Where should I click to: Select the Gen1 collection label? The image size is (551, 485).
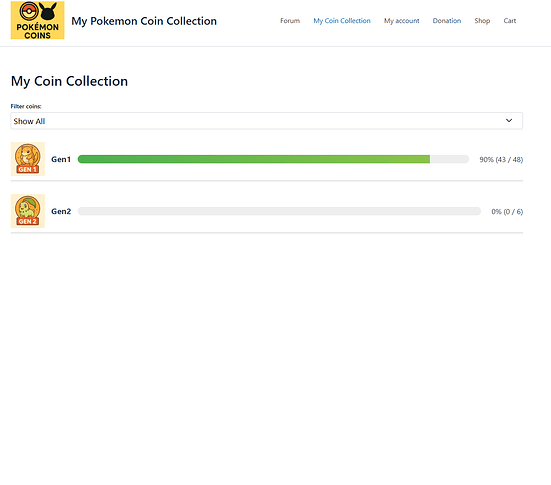(61, 159)
